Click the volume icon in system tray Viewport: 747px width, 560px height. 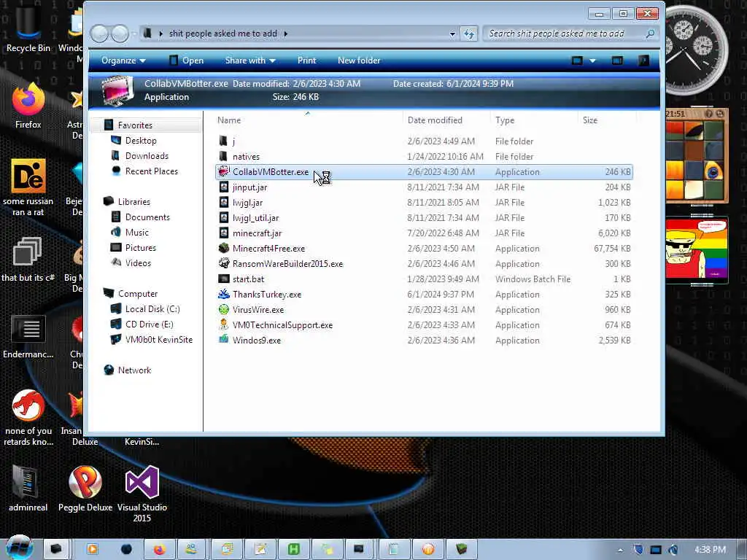tap(673, 550)
